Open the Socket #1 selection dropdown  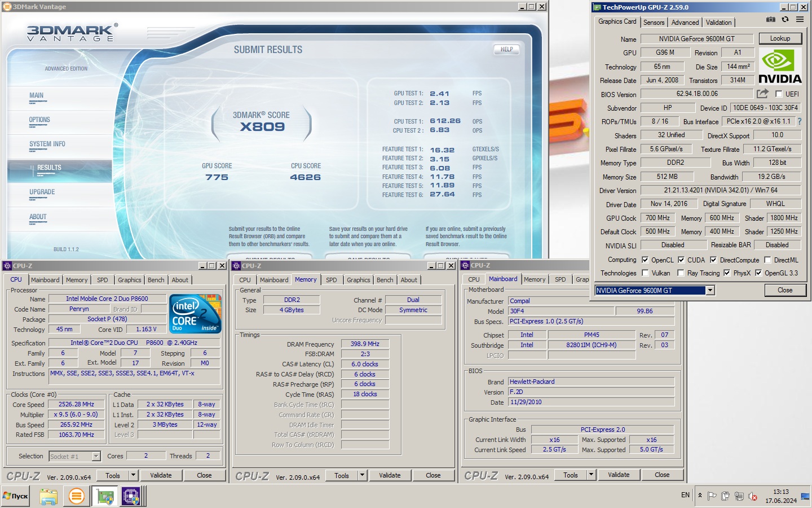[96, 456]
